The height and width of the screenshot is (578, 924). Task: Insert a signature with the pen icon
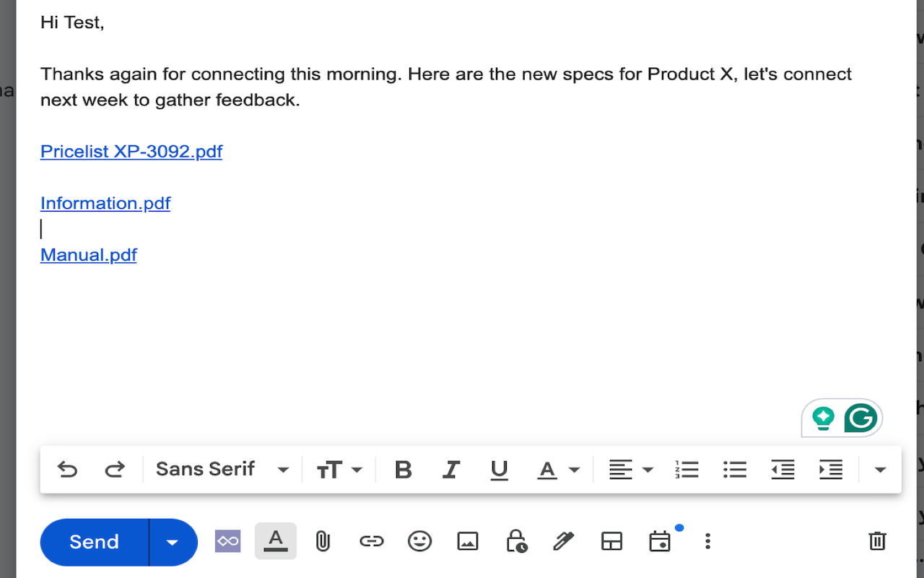[x=563, y=540]
